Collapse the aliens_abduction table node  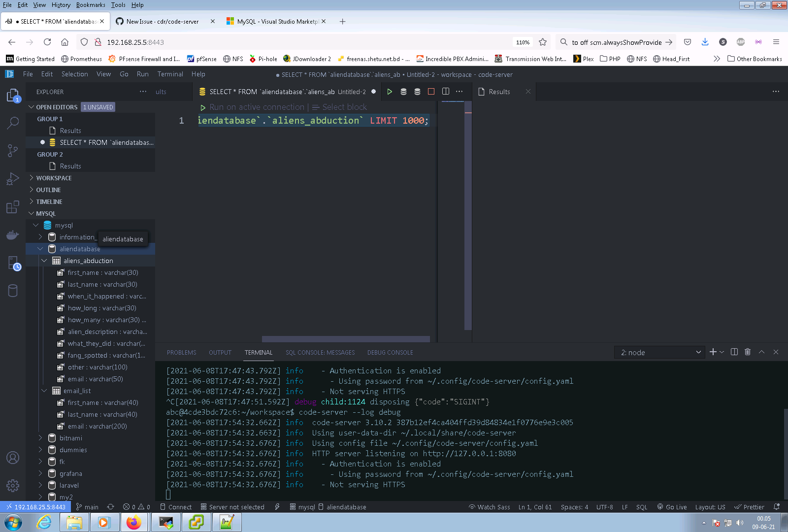point(44,261)
